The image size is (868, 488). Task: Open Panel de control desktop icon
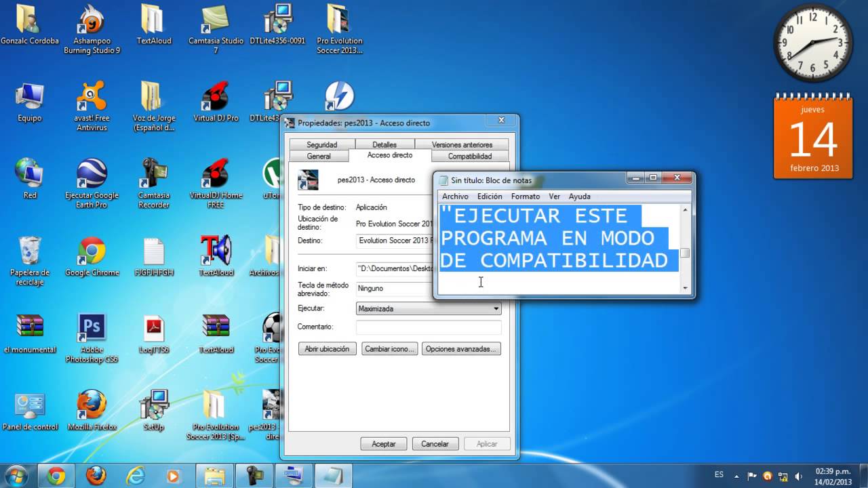(x=30, y=411)
